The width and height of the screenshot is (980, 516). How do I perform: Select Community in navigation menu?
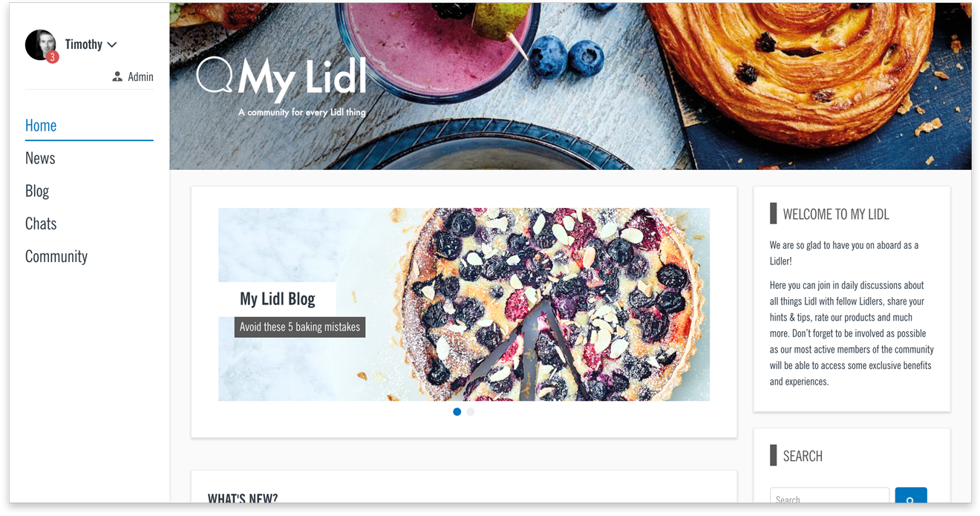(56, 256)
